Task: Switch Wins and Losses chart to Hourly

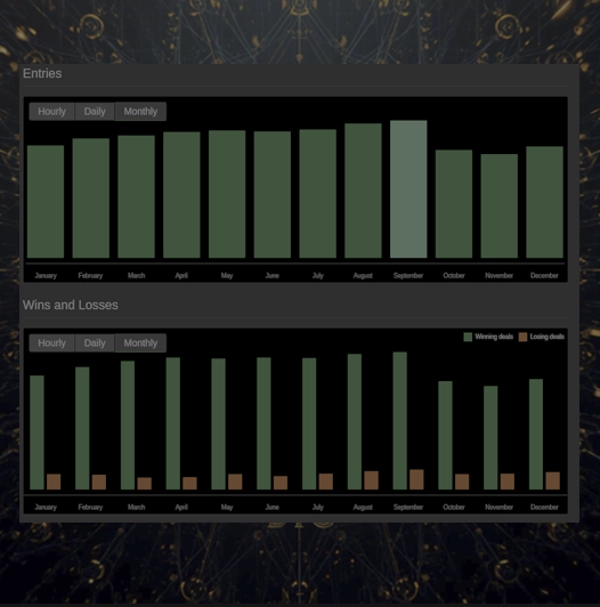Action: click(52, 343)
